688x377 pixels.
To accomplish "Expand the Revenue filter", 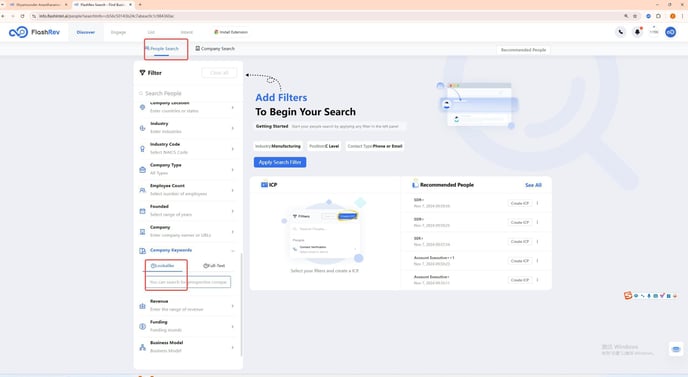I will tap(233, 306).
